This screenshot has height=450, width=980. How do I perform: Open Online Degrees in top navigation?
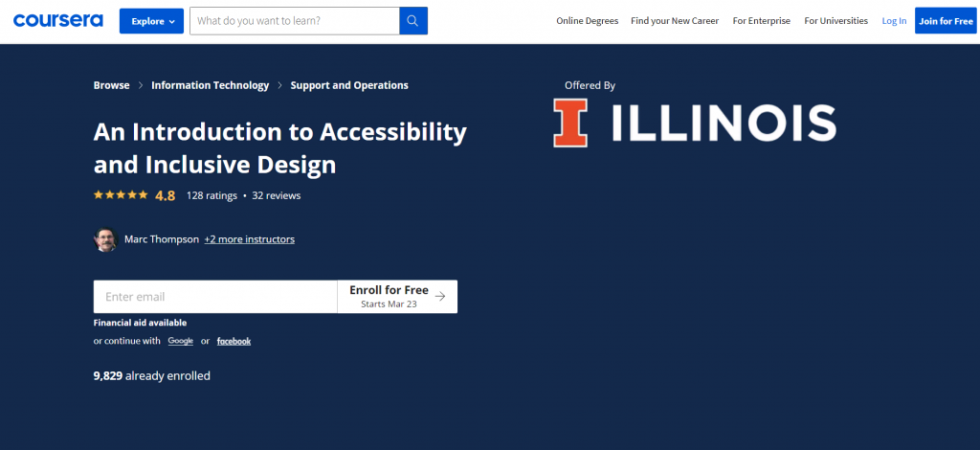(588, 21)
